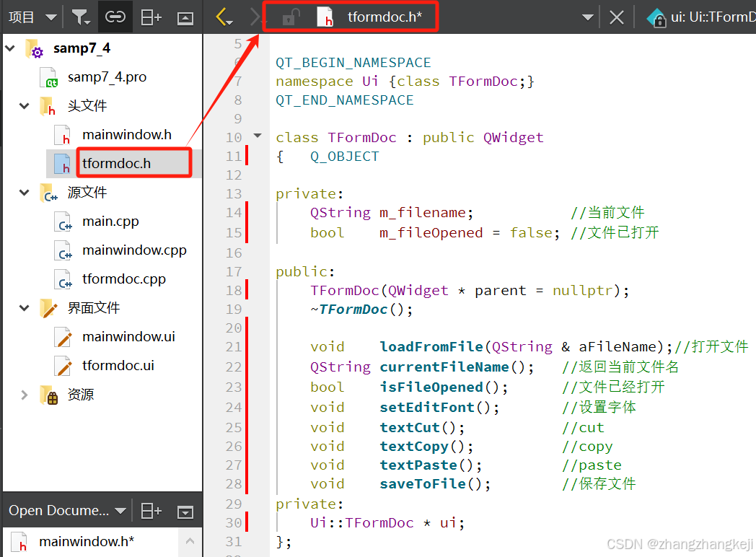Viewport: 756px width, 557px height.
Task: Fold the class TFormDoc block at line 10
Action: coord(258,136)
